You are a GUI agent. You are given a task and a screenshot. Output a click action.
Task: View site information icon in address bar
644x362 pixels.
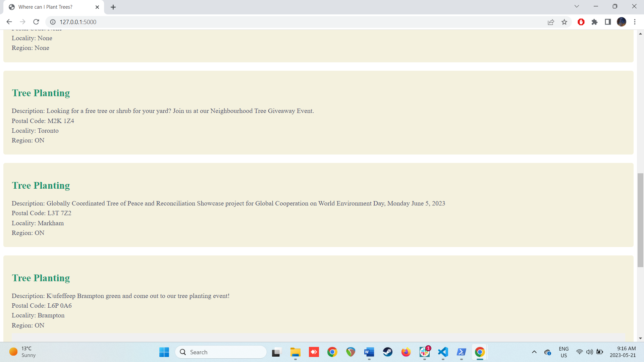coord(53,22)
